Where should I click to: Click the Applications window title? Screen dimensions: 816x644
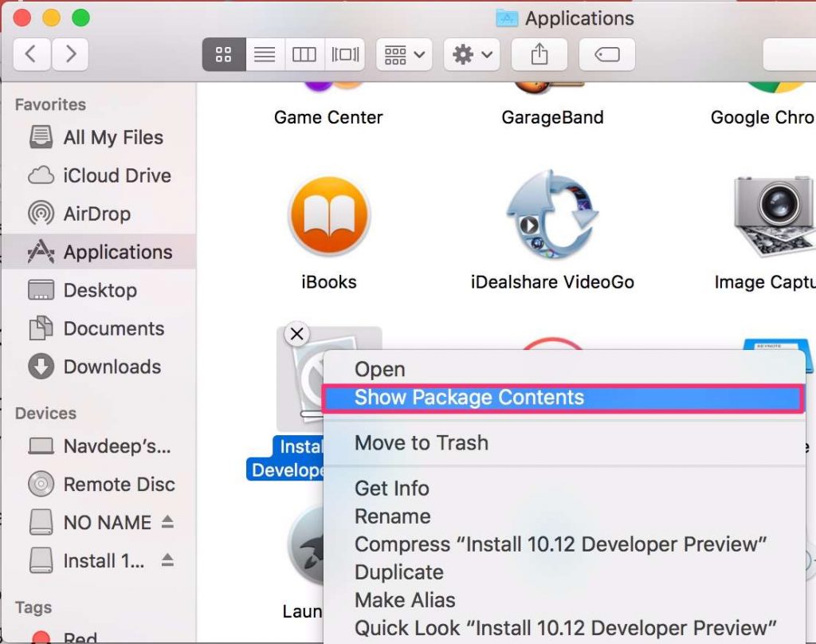579,19
